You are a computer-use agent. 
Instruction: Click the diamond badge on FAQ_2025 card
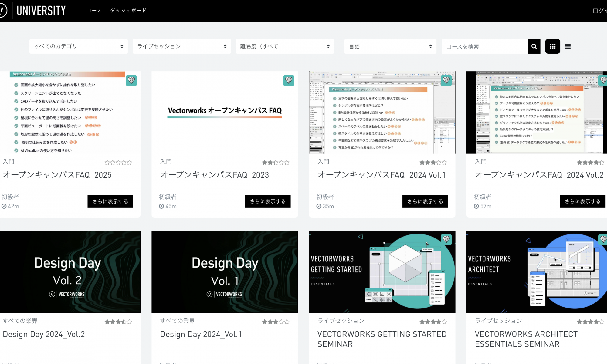click(131, 80)
